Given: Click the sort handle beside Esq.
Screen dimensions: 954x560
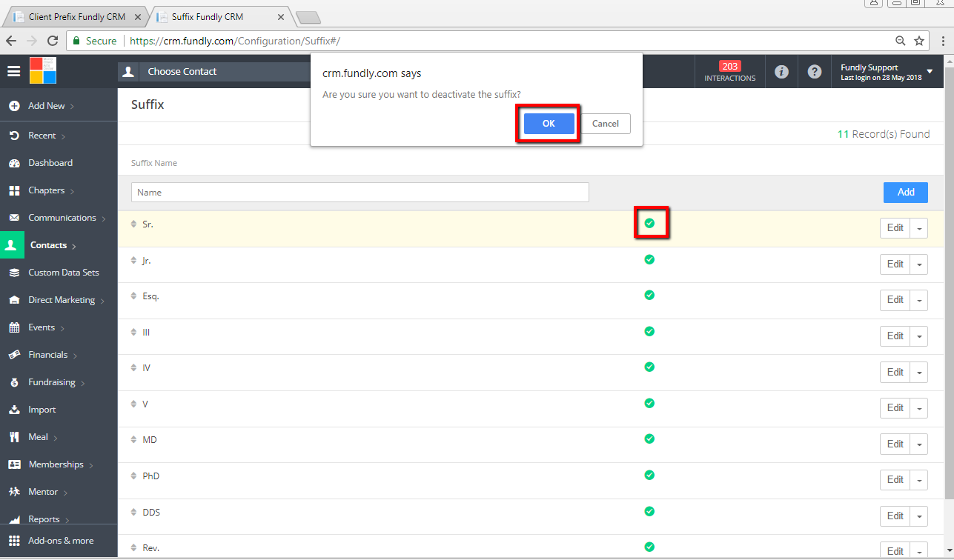Looking at the screenshot, I should coord(134,296).
